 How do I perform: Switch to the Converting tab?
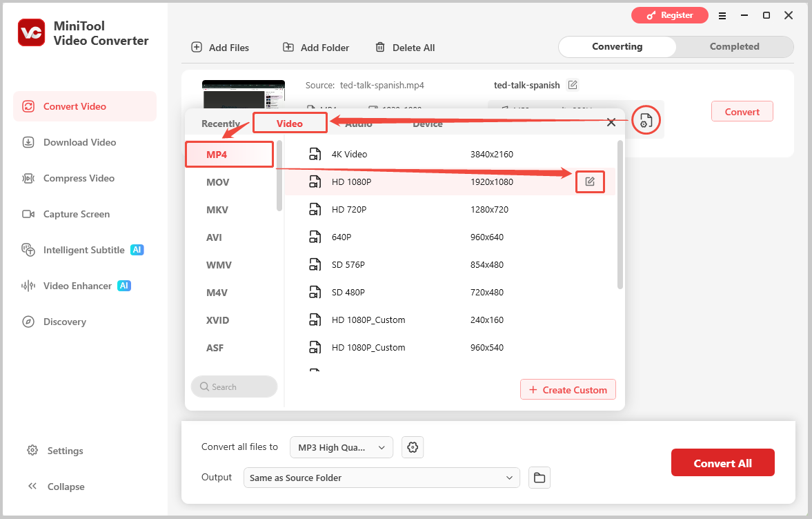pyautogui.click(x=617, y=47)
